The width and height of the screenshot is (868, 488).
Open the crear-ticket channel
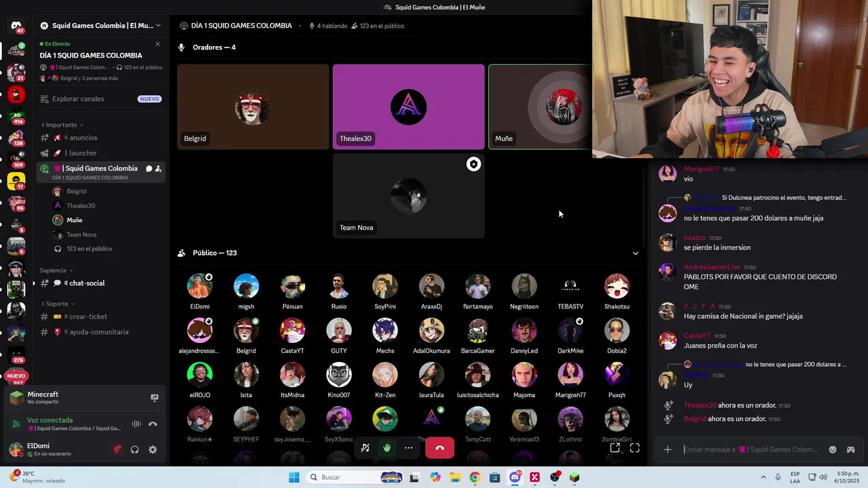[100, 317]
